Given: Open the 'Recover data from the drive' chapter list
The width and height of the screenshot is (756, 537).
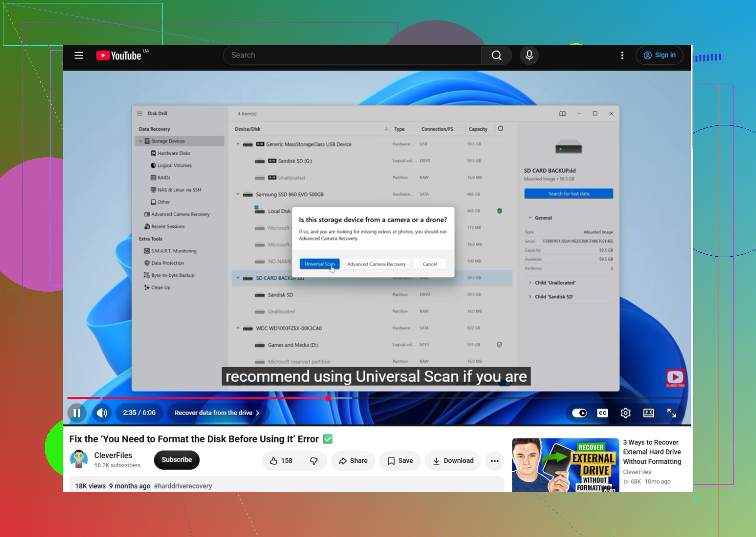Looking at the screenshot, I should coord(218,413).
